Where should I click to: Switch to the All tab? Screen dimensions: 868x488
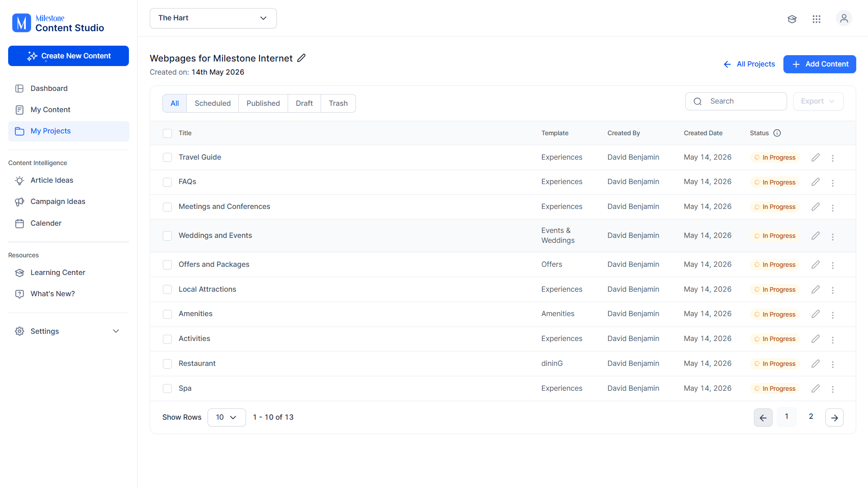[175, 103]
